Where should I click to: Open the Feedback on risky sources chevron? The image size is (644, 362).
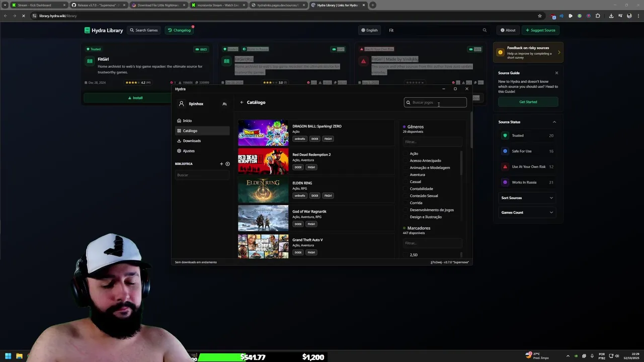point(558,52)
